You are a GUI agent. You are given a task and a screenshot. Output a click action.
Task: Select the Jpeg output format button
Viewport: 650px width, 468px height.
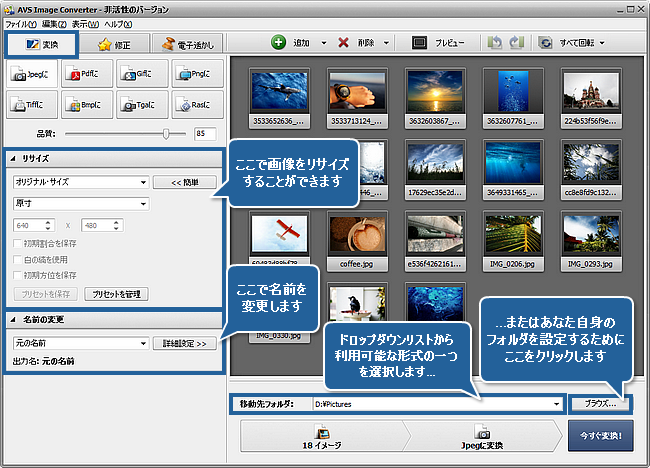(x=32, y=73)
